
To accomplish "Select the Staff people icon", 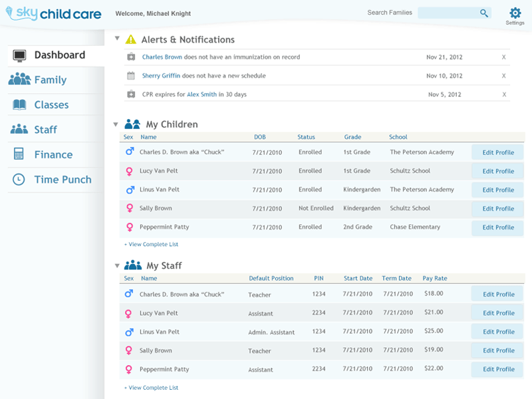I will [18, 129].
